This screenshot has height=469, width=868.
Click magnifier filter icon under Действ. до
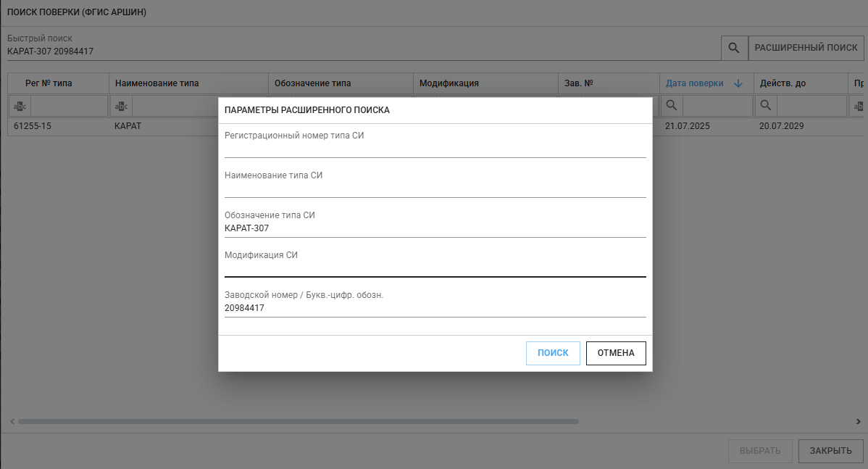pos(766,106)
